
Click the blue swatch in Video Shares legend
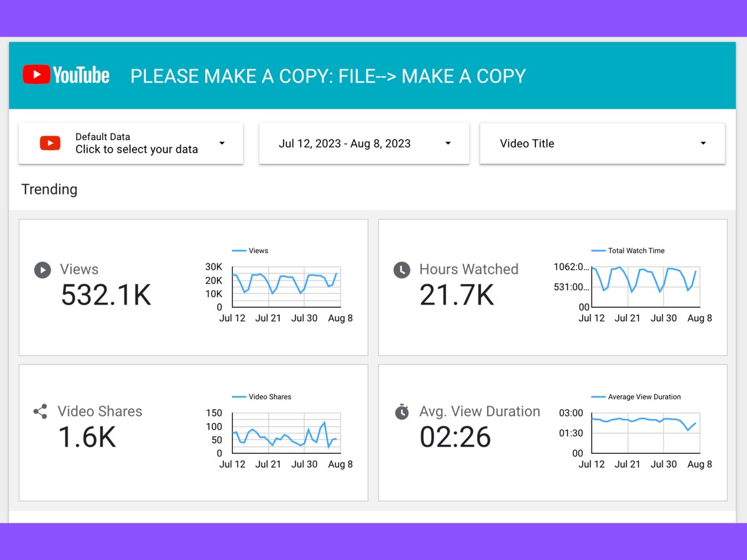(x=238, y=396)
